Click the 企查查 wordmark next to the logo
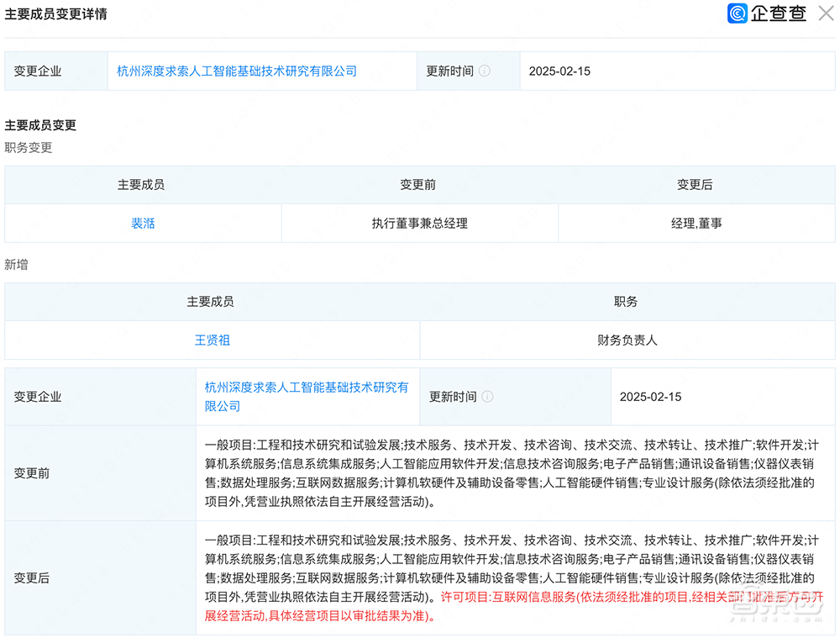The height and width of the screenshot is (638, 840). (777, 13)
